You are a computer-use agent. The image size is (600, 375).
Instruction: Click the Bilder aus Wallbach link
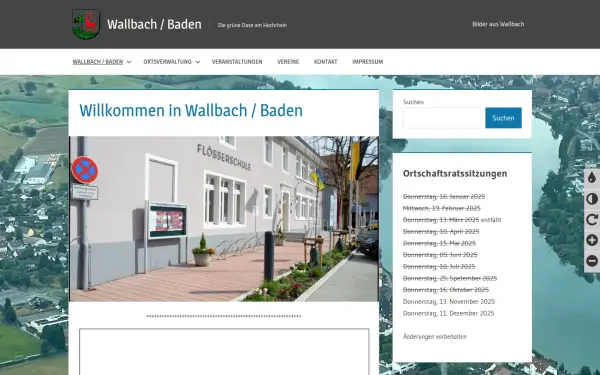point(498,24)
